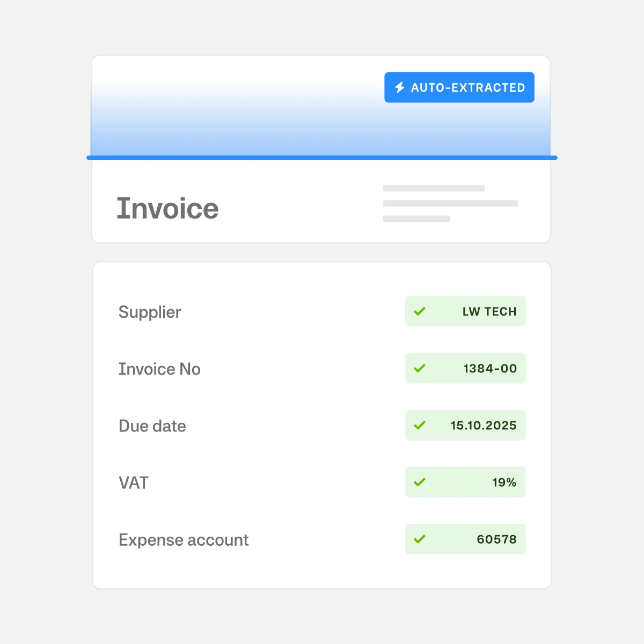
Task: Select the Invoice No label
Action: click(x=159, y=369)
